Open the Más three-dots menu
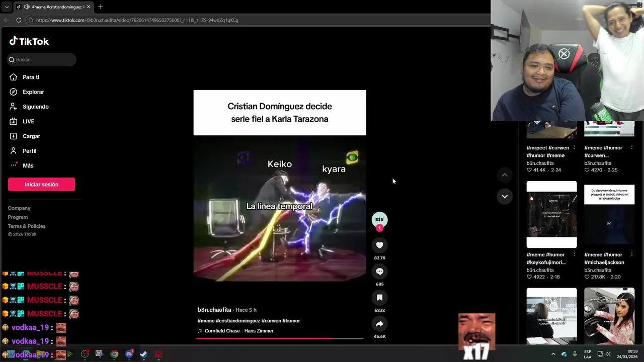 pyautogui.click(x=14, y=165)
